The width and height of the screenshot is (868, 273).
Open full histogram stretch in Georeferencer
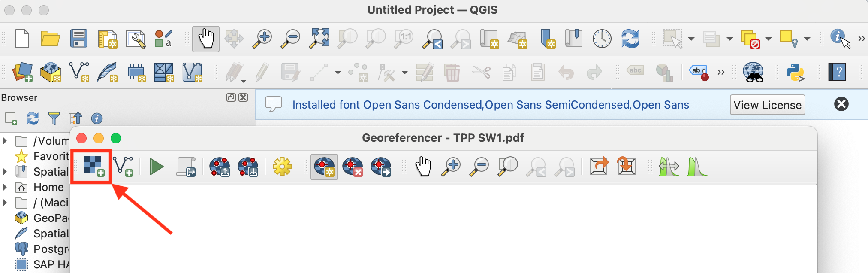tap(669, 167)
